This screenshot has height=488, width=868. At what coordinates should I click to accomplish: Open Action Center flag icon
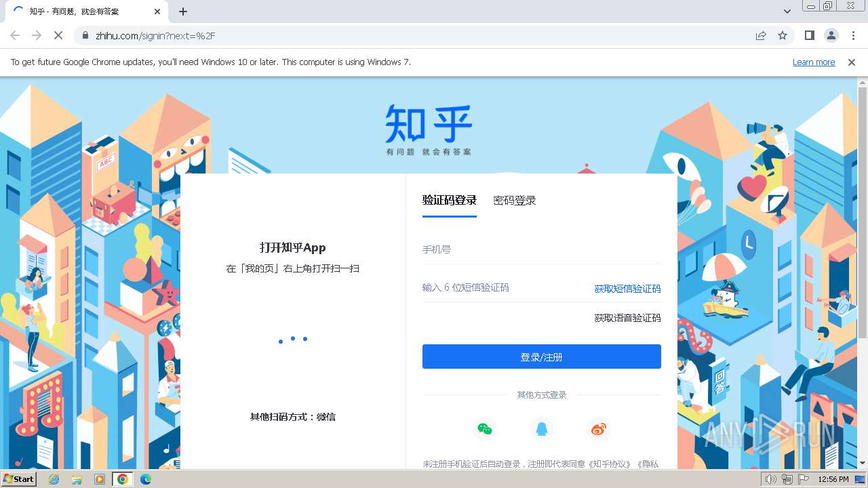coord(804,479)
